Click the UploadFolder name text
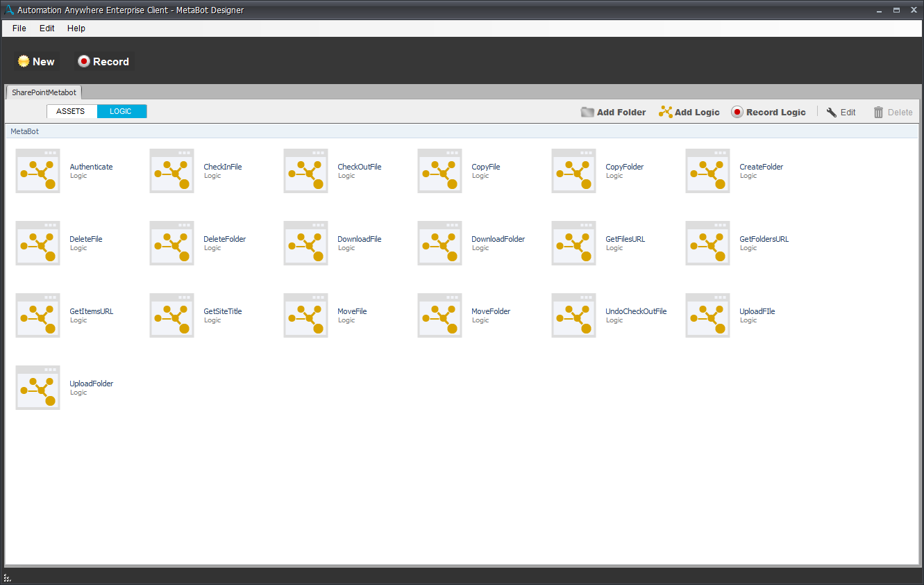 (x=92, y=384)
